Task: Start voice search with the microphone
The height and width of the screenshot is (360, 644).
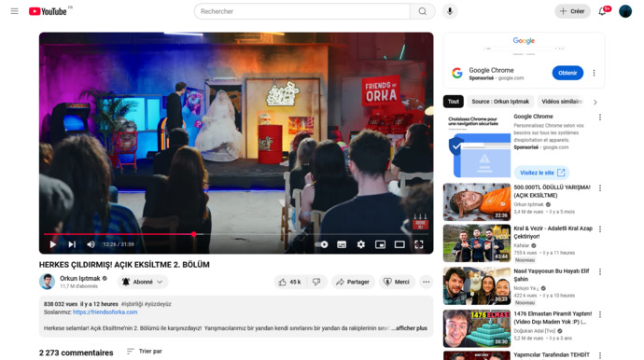Action: (x=450, y=11)
